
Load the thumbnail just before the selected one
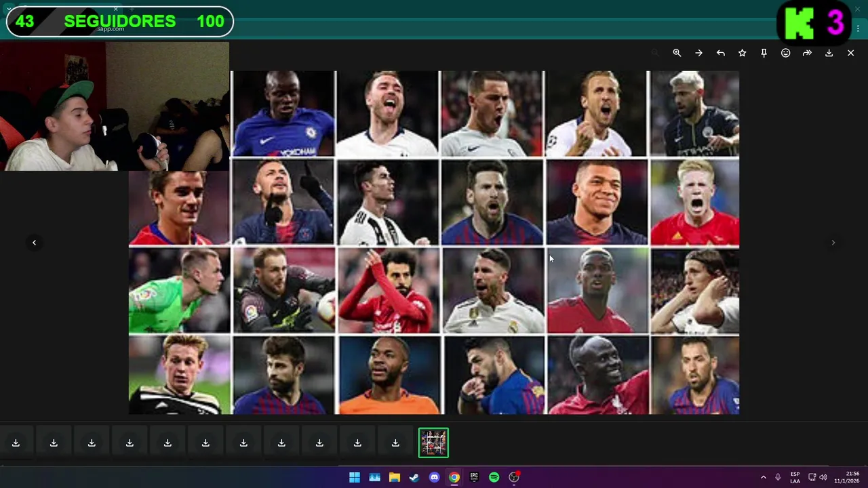(395, 443)
